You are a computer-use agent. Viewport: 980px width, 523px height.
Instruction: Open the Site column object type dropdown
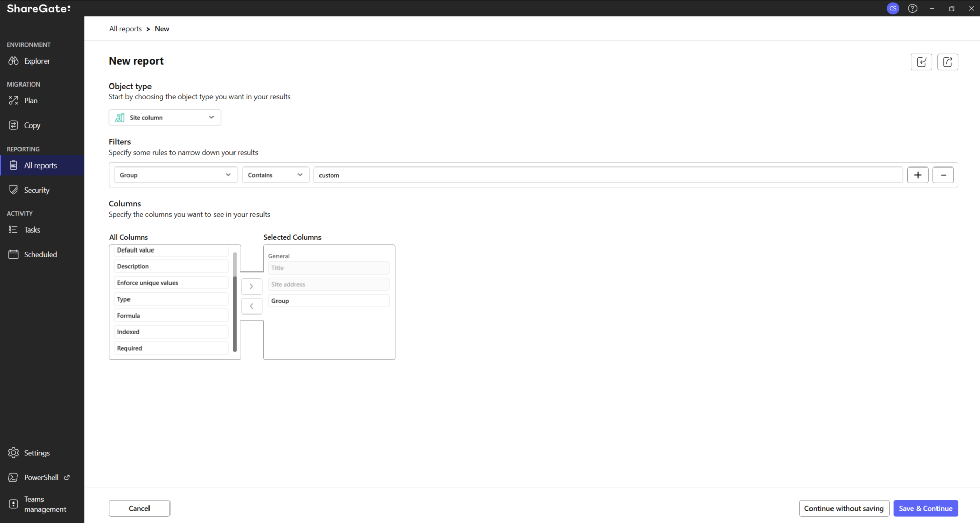pyautogui.click(x=165, y=118)
